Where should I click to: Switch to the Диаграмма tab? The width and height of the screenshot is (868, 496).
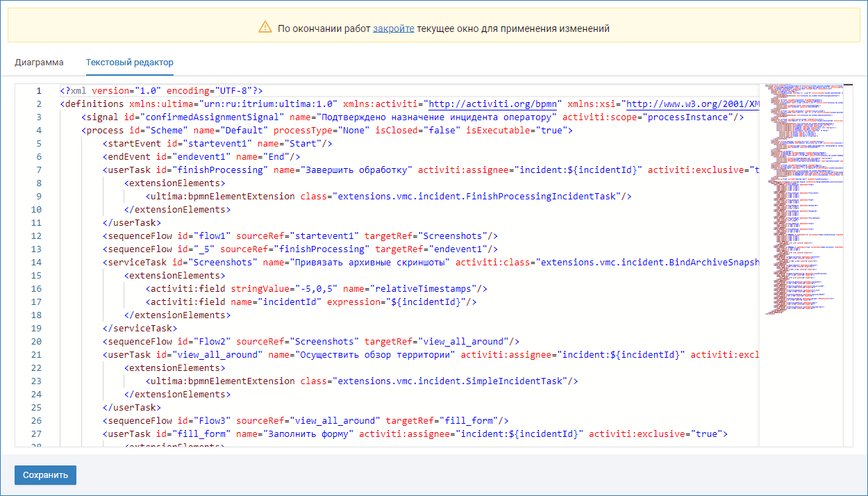tap(39, 63)
